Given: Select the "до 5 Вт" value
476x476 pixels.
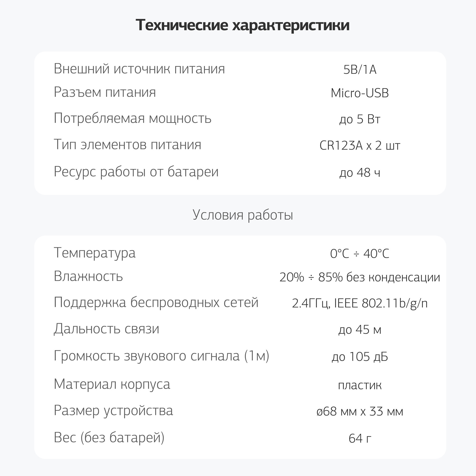Looking at the screenshot, I should [360, 119].
